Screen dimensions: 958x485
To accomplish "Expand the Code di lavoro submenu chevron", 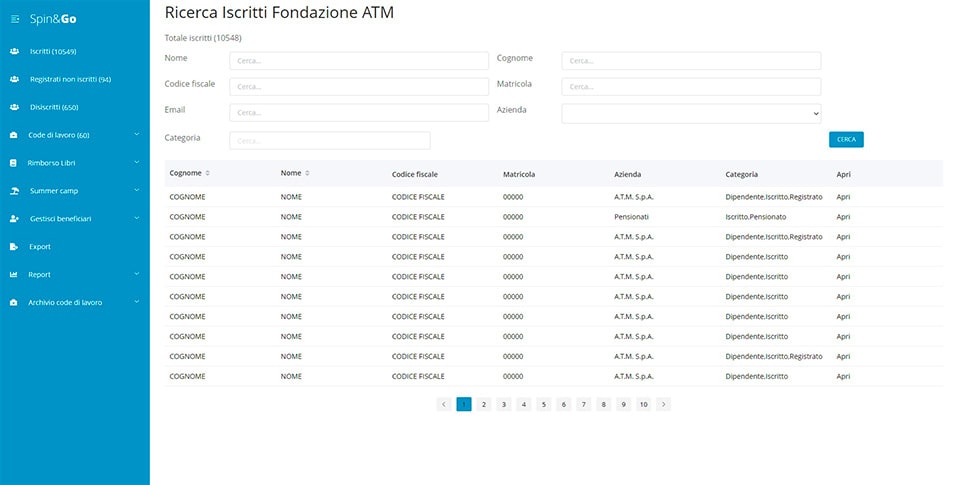I will pyautogui.click(x=137, y=134).
